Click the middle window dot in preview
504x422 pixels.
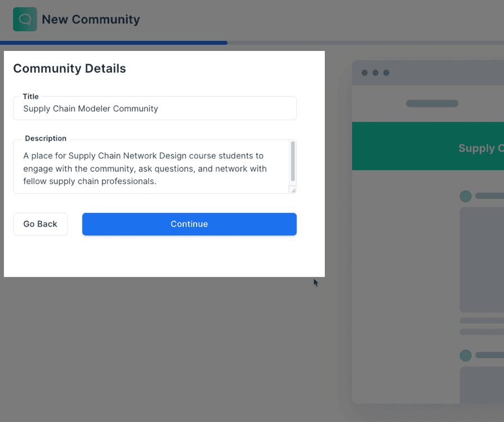pyautogui.click(x=375, y=73)
